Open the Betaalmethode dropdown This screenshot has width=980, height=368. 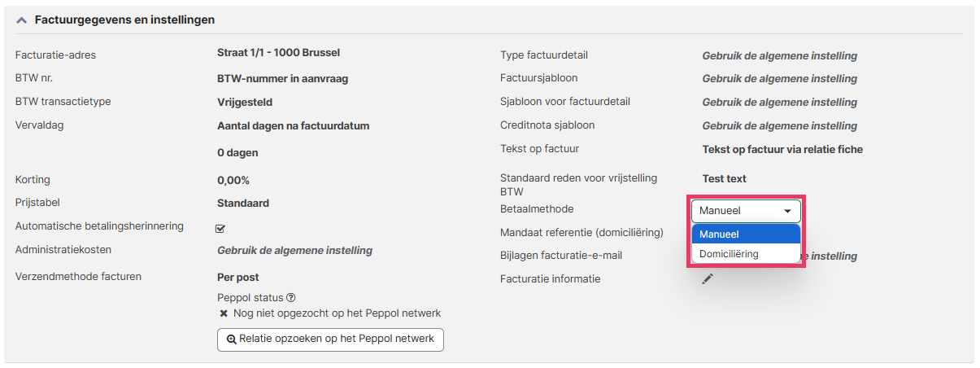click(x=746, y=211)
